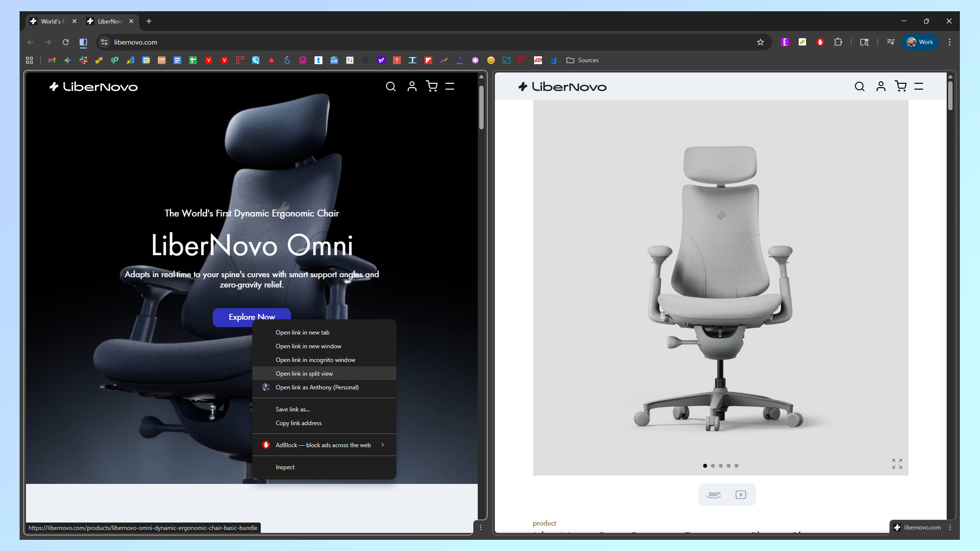The height and width of the screenshot is (551, 980).
Task: Open the Work profile dropdown
Action: (x=920, y=42)
